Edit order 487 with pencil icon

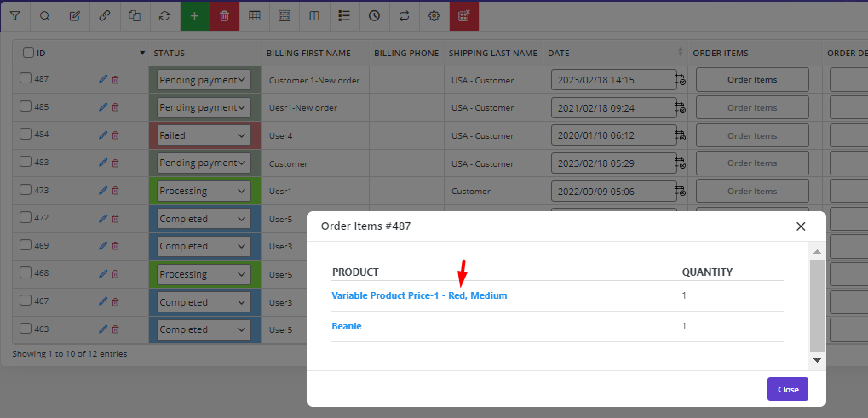coord(102,80)
